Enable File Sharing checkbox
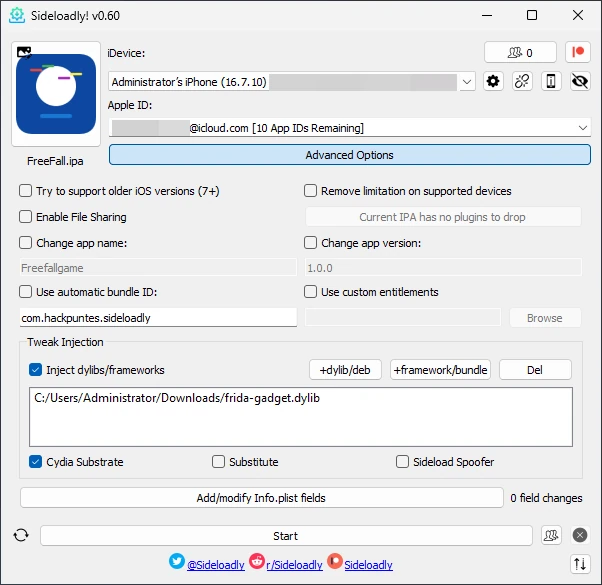The image size is (602, 585). click(26, 217)
